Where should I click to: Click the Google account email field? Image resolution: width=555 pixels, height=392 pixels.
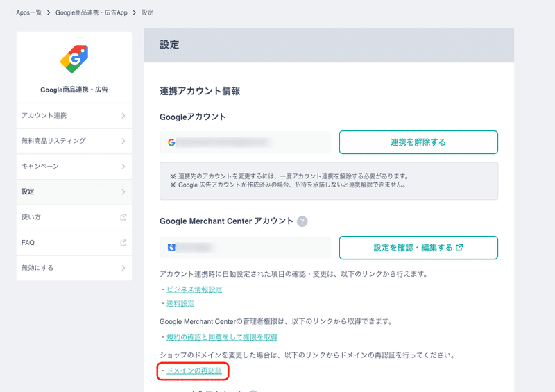tap(246, 142)
